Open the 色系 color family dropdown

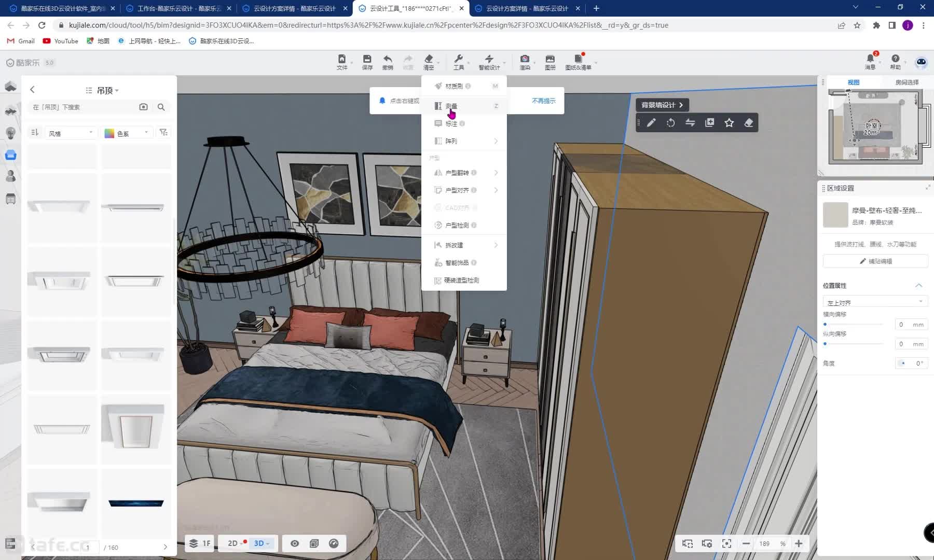click(127, 133)
